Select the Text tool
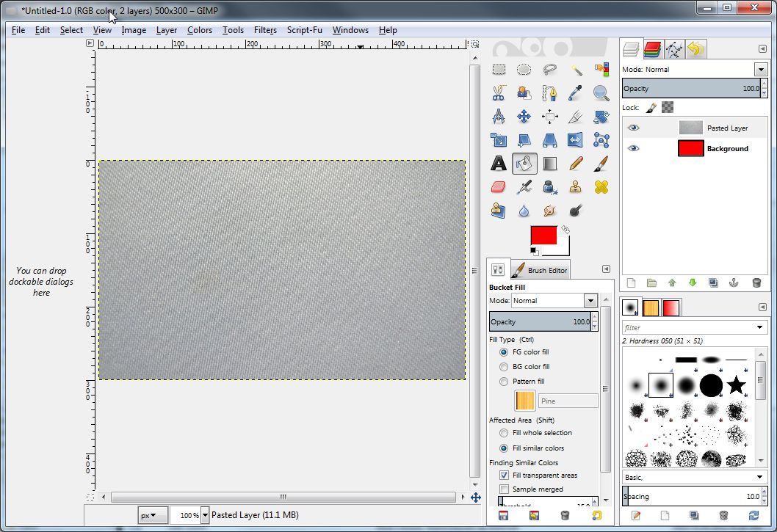 pos(499,163)
